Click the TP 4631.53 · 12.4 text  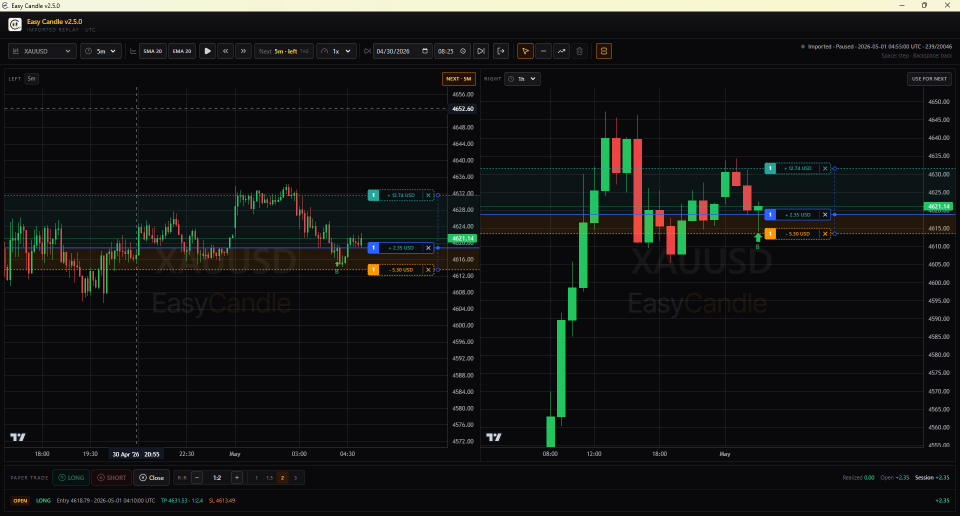click(x=182, y=501)
